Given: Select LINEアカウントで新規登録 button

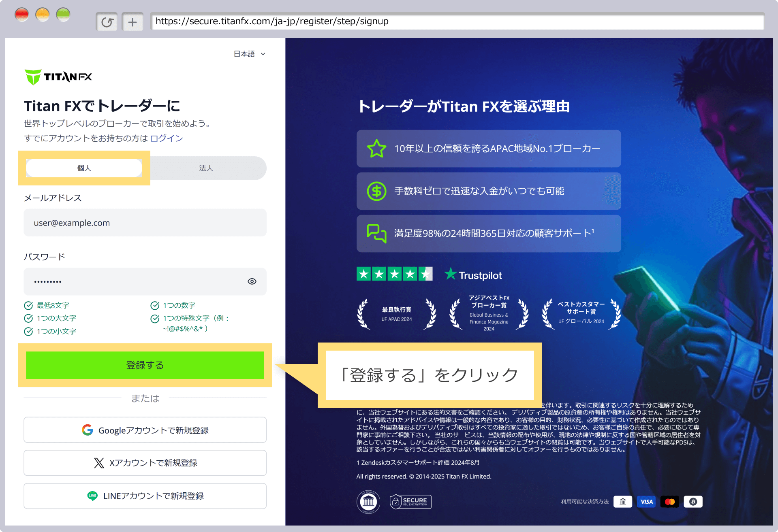Looking at the screenshot, I should [145, 496].
